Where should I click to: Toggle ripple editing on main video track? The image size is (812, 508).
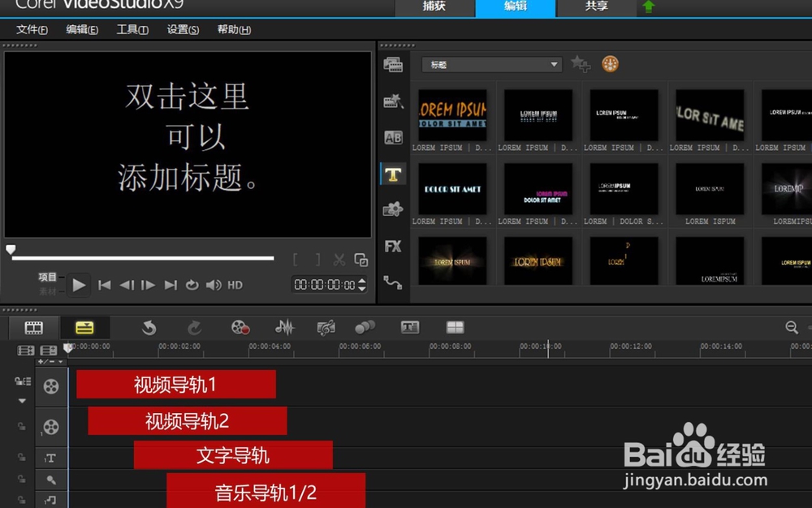(22, 381)
